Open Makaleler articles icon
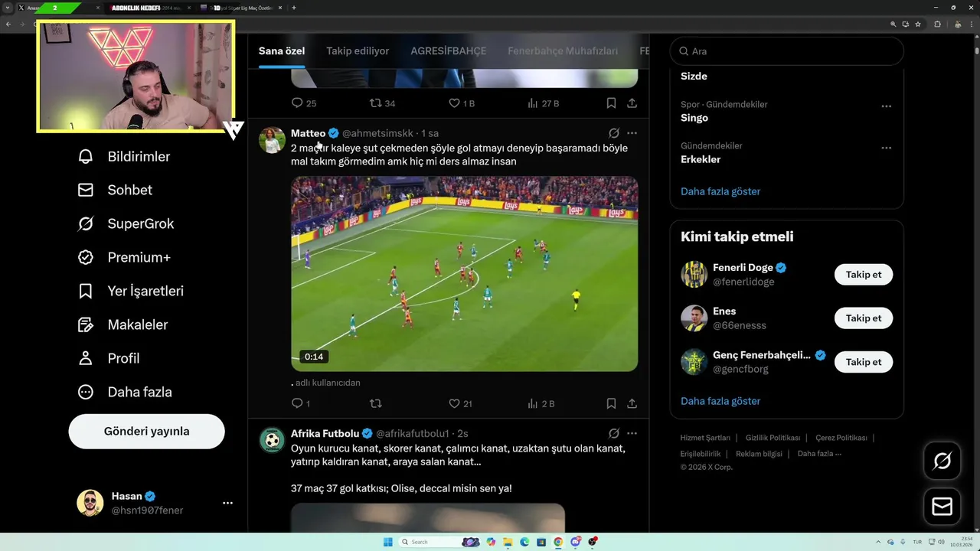This screenshot has width=980, height=551. coord(86,325)
